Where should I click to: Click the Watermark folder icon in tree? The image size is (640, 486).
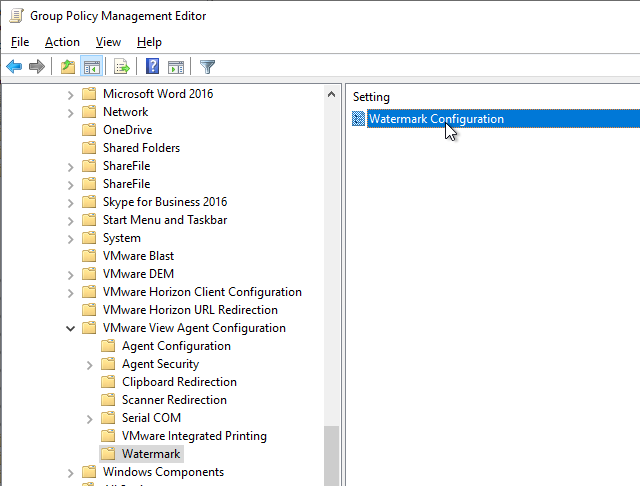(x=108, y=454)
